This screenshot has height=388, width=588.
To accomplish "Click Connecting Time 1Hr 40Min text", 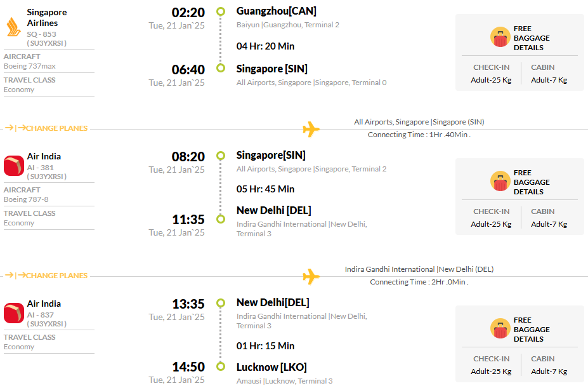I will (419, 135).
